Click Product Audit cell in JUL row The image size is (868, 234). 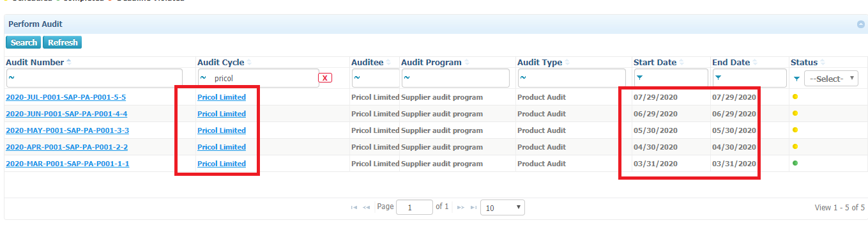point(542,97)
